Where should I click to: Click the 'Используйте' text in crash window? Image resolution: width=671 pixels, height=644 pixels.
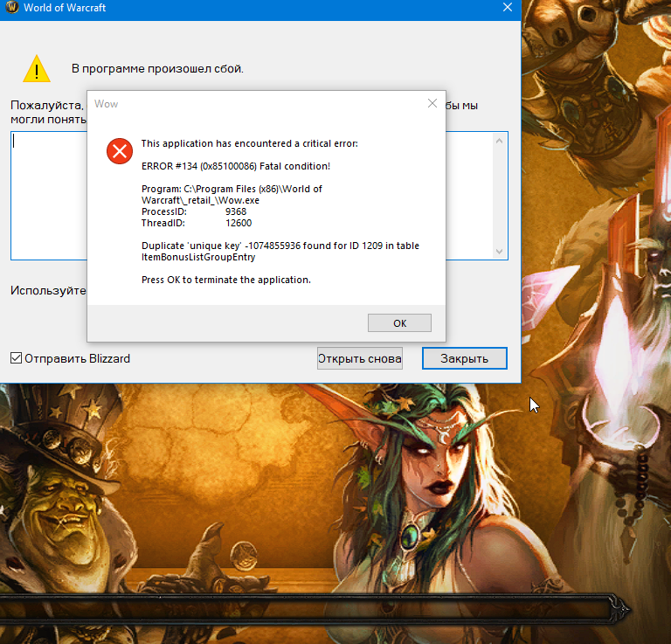[x=48, y=291]
